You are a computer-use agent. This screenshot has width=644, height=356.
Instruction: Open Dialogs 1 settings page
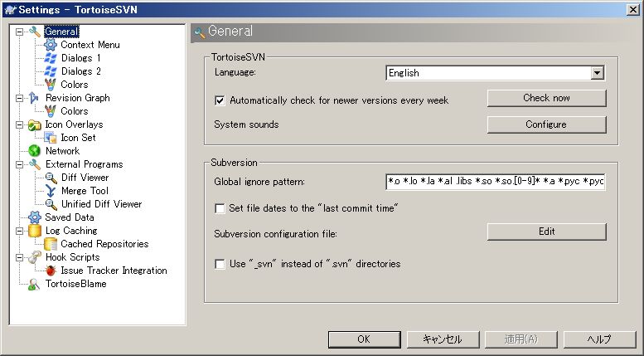coord(81,58)
